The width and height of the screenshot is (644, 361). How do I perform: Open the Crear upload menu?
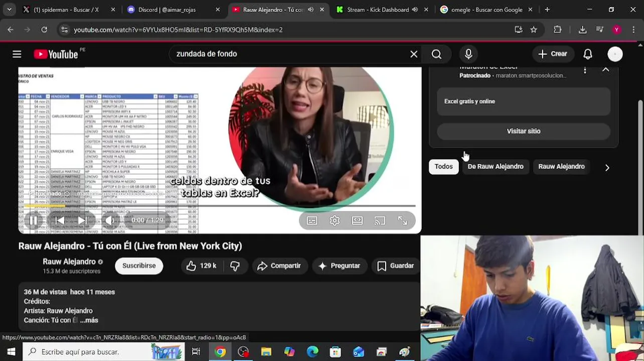click(x=553, y=54)
